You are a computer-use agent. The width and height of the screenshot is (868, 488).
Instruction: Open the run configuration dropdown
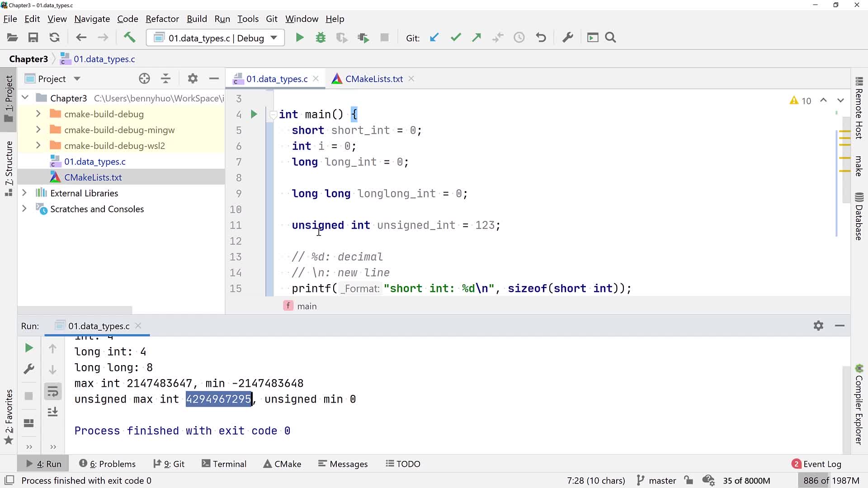point(215,38)
